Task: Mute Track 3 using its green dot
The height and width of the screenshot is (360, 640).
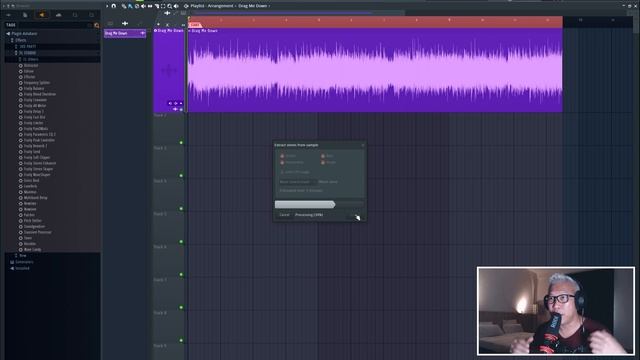Action: click(x=181, y=176)
